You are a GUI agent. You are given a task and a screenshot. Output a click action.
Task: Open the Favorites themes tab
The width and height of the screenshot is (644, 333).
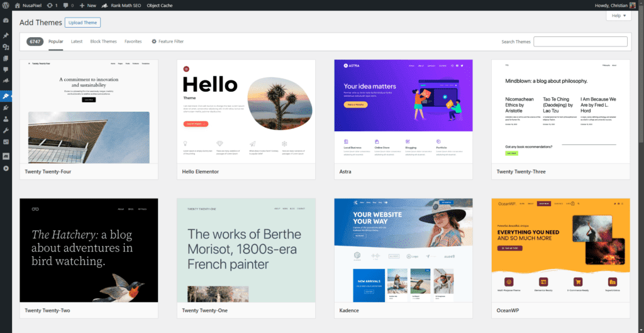(x=133, y=41)
